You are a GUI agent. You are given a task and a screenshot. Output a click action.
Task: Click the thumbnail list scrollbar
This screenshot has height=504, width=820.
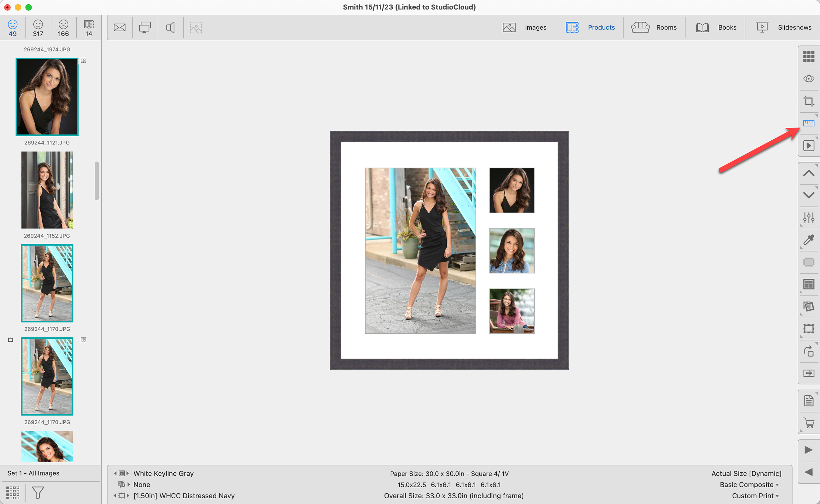pos(97,181)
